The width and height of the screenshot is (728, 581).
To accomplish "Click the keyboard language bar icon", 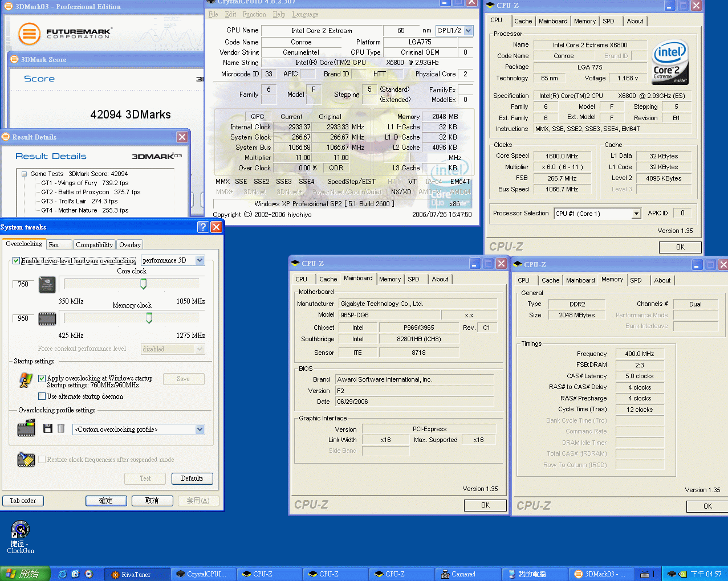I will 645,574.
